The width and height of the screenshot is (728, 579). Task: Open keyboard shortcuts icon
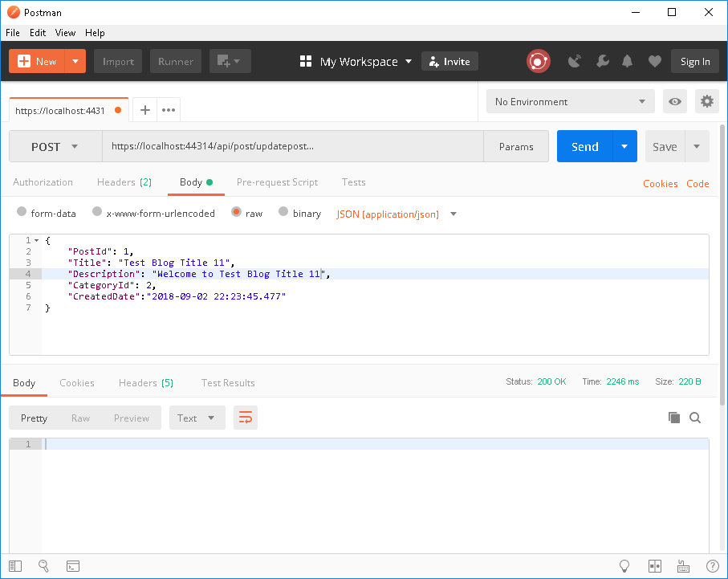(x=683, y=566)
